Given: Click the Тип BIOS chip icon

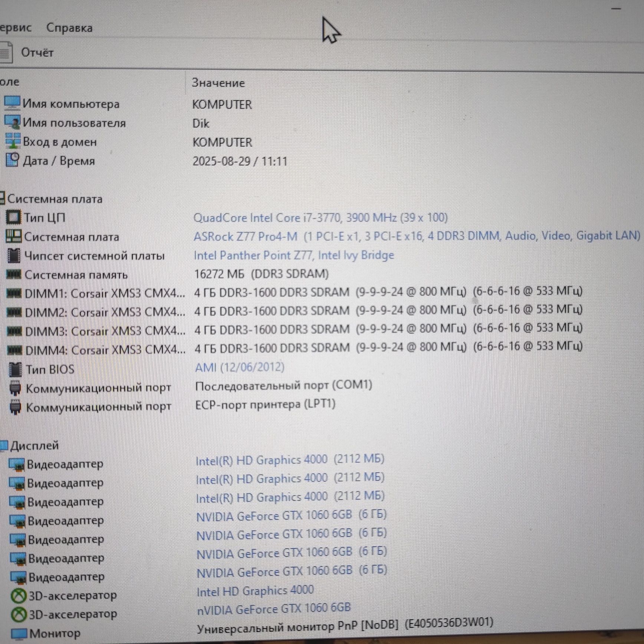Looking at the screenshot, I should (x=16, y=369).
